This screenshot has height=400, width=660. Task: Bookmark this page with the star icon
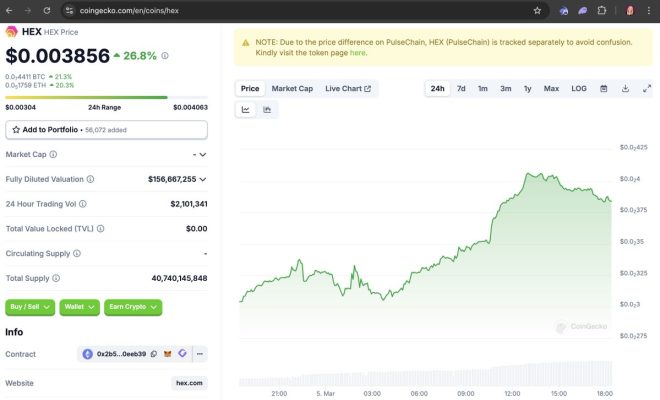pyautogui.click(x=537, y=11)
